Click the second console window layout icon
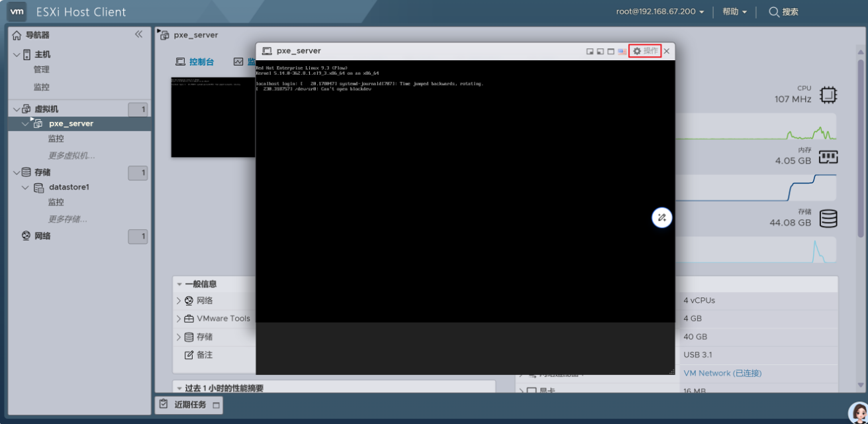 coord(600,51)
